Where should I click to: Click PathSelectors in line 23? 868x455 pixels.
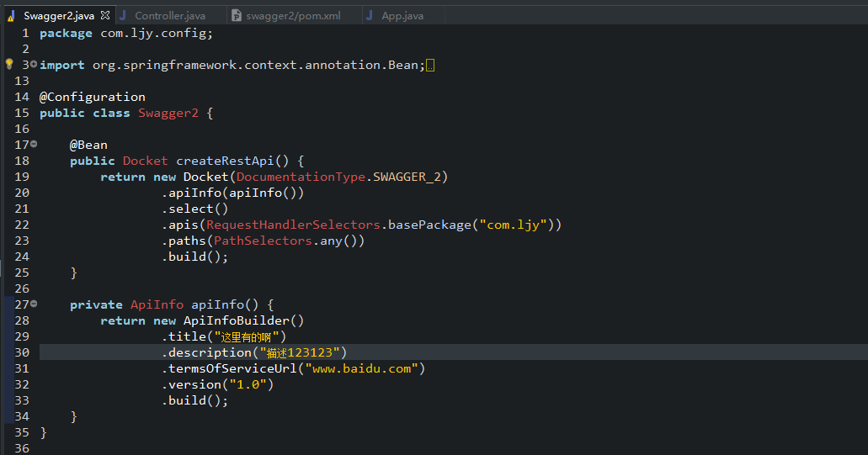click(263, 241)
